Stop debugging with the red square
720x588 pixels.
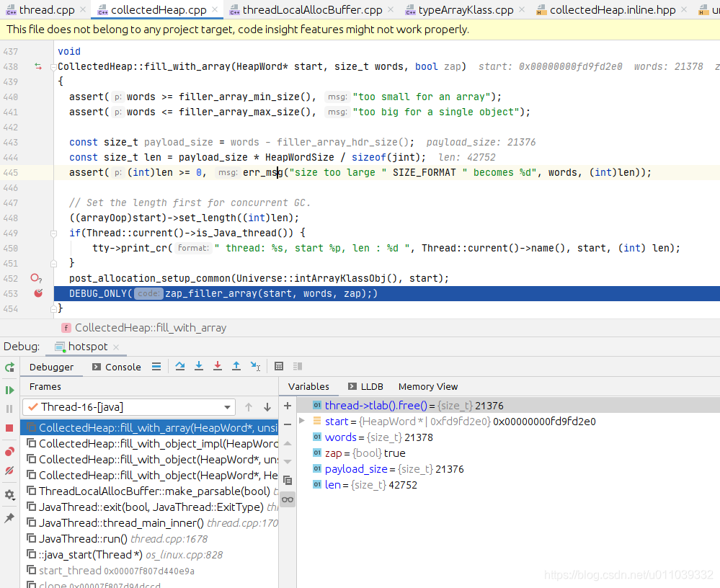point(9,428)
